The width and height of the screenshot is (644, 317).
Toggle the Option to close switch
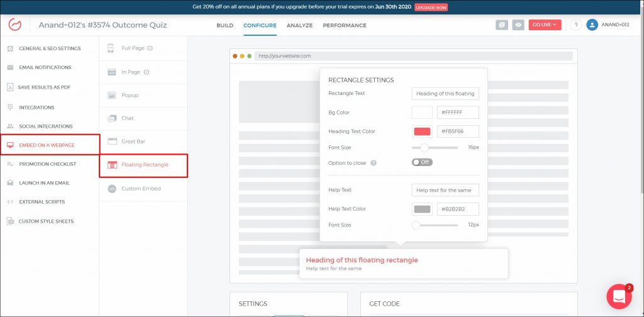(x=422, y=162)
